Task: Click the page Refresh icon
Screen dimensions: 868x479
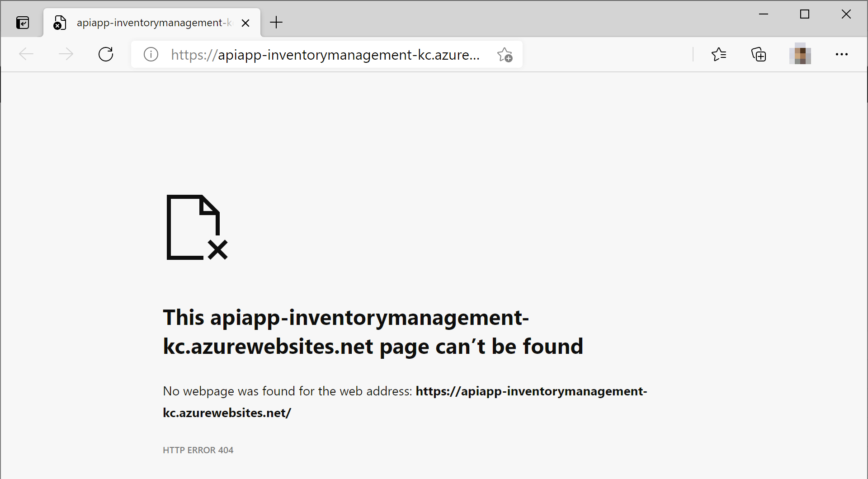Action: (x=105, y=54)
